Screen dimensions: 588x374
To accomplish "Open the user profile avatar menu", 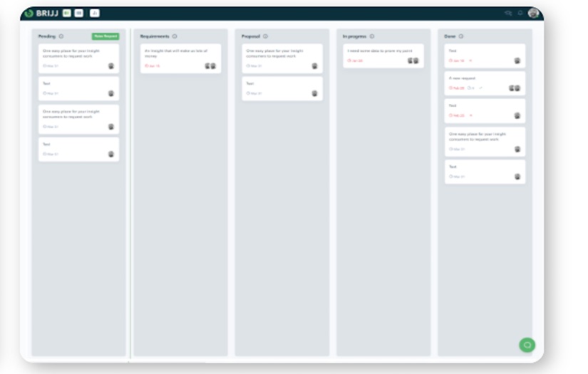I will (533, 13).
